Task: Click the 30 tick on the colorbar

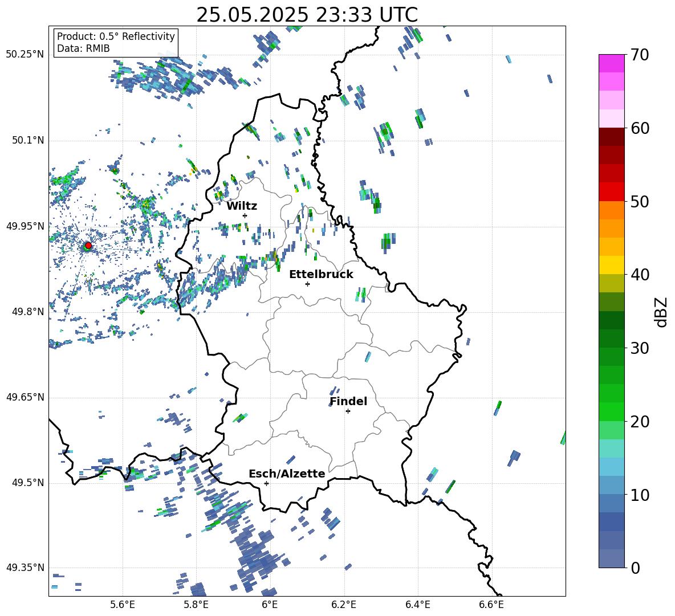Action: point(640,348)
